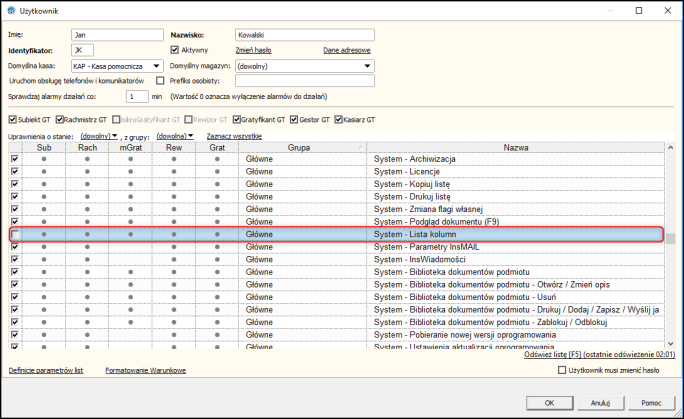Click the Imię input field
684x419 pixels.
pyautogui.click(x=117, y=35)
